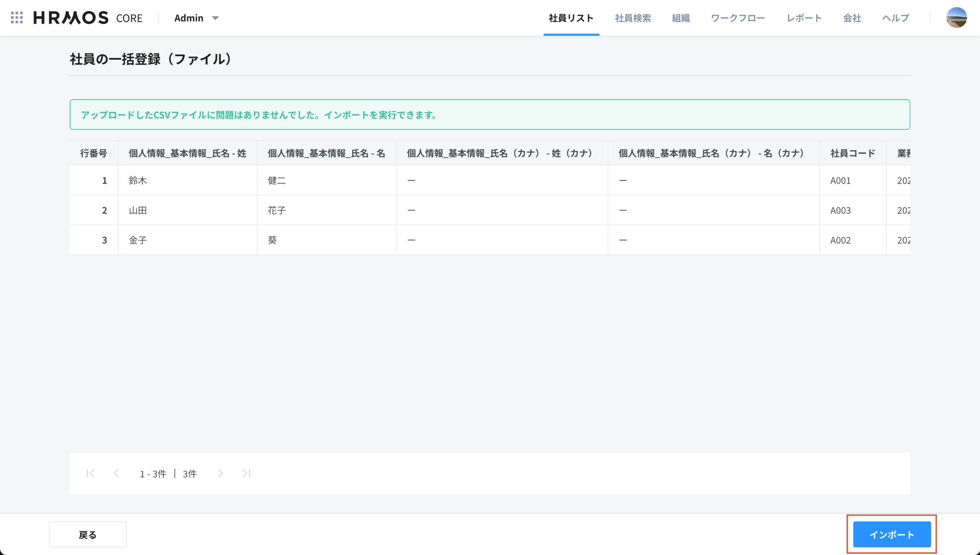
Task: Open the 組織 menu item
Action: point(681,18)
